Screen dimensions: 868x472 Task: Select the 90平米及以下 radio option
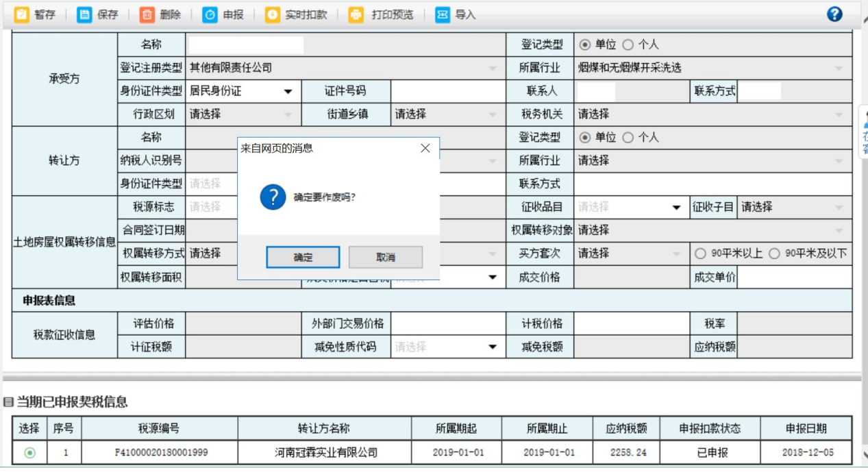click(774, 253)
